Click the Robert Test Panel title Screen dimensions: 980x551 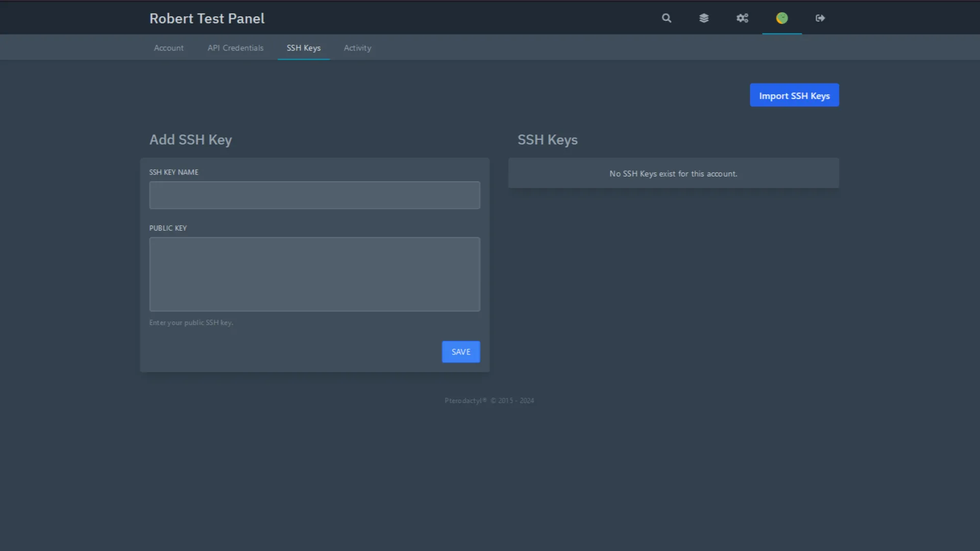coord(207,18)
